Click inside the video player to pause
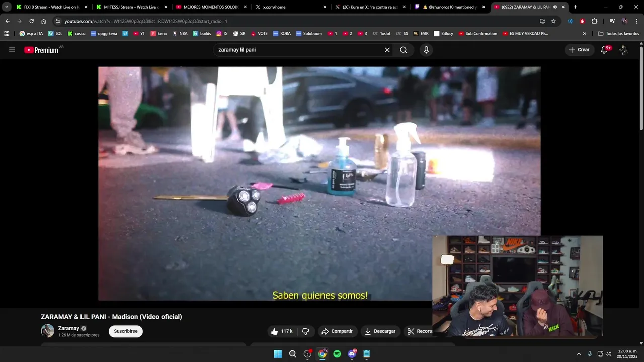Viewport: 644px width, 362px height. coord(319,184)
